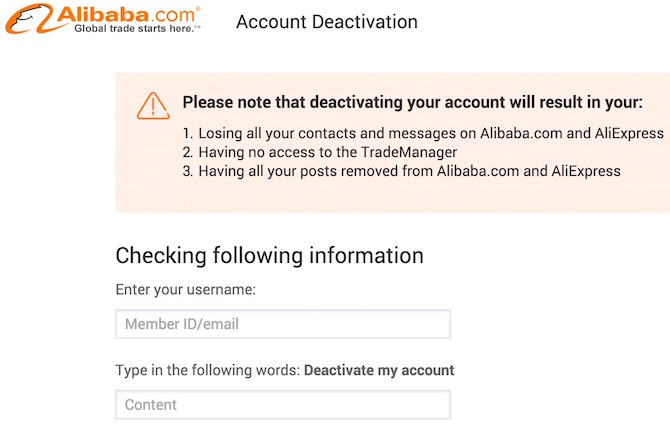Click the bold 'Please note that deactivating' heading
Screen dimensions: 670x434
(412, 102)
